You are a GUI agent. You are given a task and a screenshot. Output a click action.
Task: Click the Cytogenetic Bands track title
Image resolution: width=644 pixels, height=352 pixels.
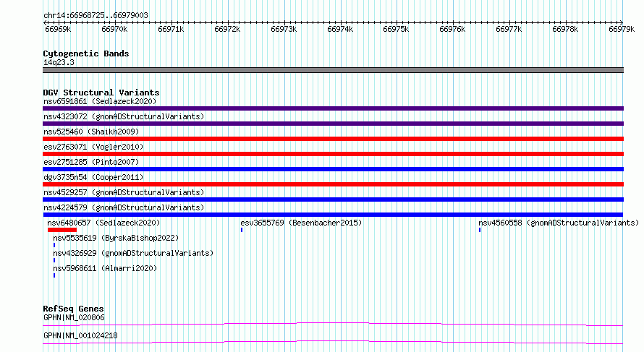86,53
